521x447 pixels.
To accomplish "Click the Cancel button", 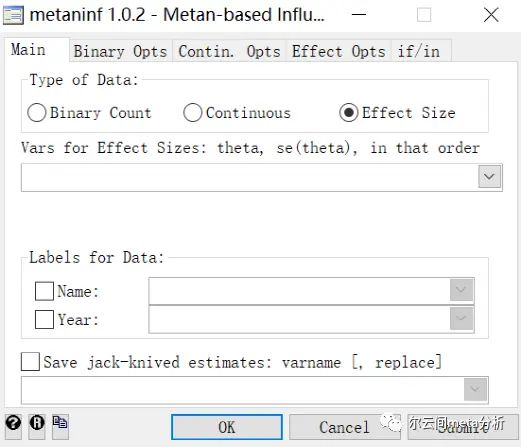I will (x=345, y=427).
